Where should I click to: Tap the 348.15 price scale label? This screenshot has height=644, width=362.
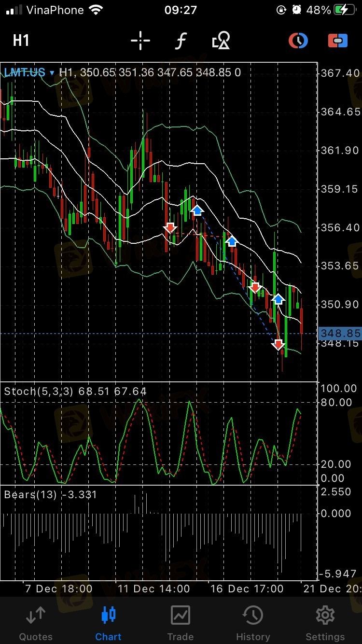pos(340,343)
